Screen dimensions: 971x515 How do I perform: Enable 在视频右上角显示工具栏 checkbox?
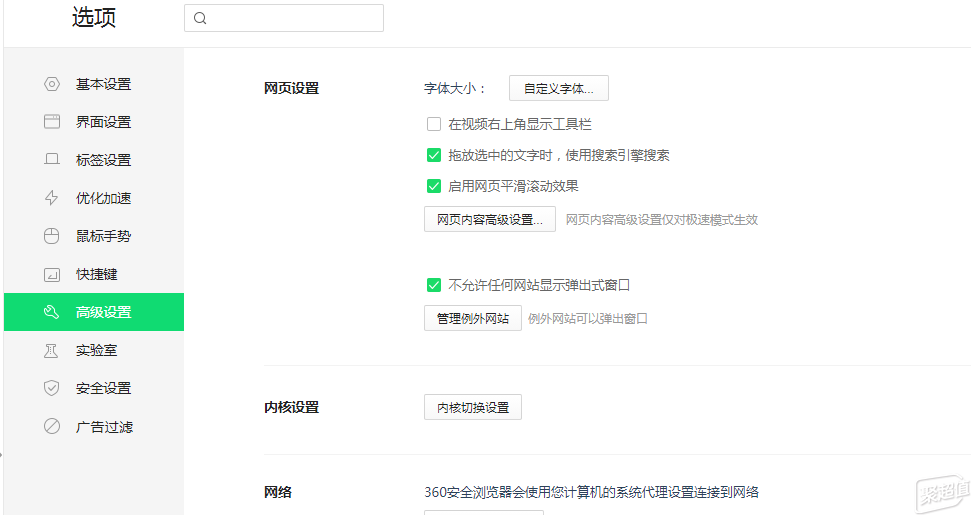click(434, 124)
